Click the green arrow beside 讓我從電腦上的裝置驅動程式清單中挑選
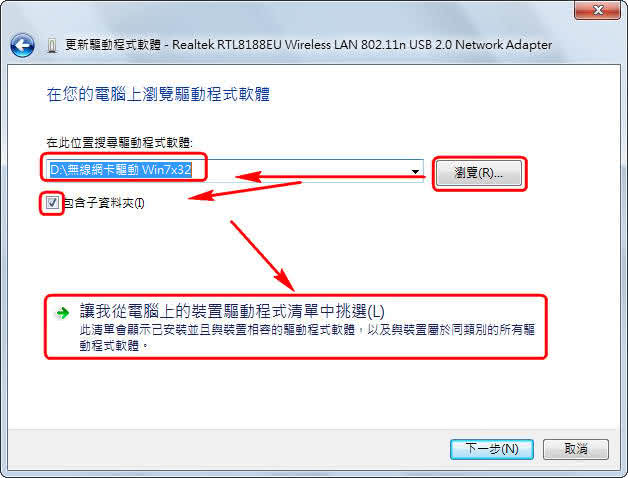628x478 pixels. (62, 313)
